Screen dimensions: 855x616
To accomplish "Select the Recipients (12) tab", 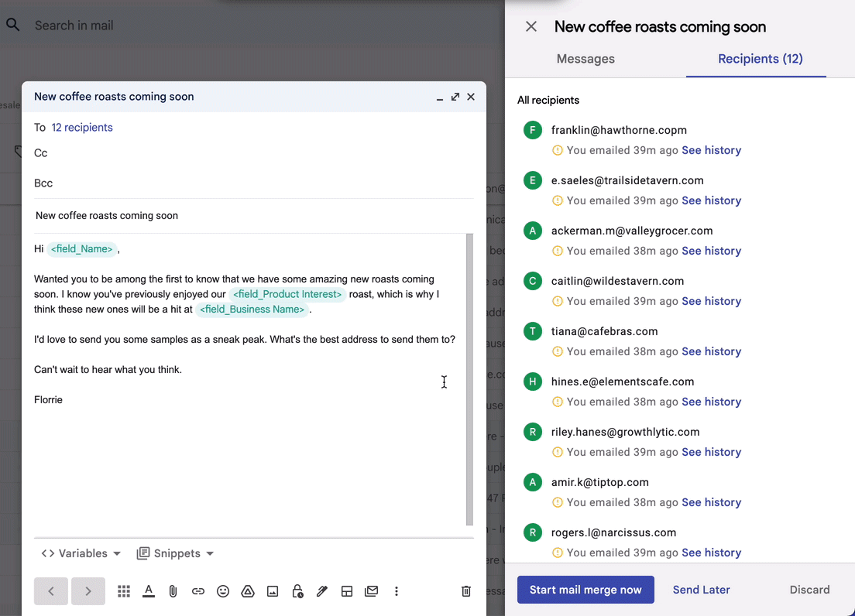I will click(x=760, y=59).
